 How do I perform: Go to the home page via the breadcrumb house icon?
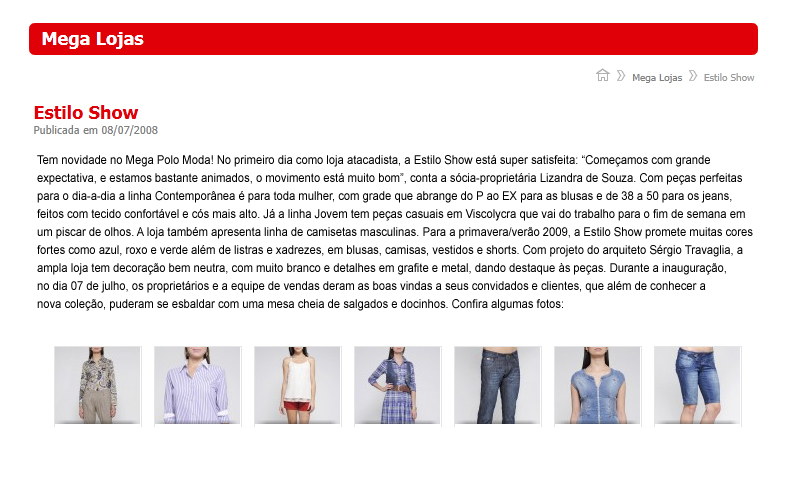(x=603, y=76)
